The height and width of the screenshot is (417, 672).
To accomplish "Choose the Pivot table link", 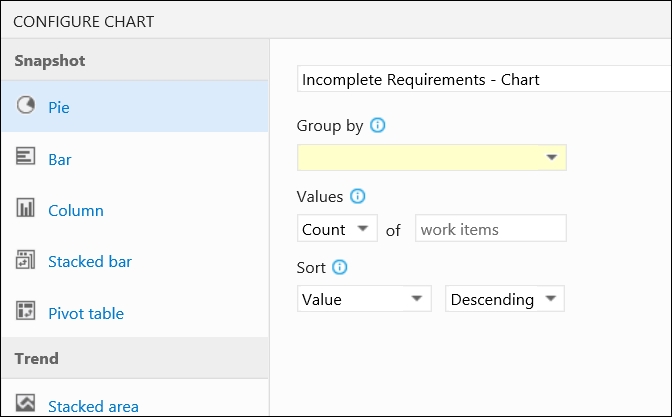I will tap(86, 313).
